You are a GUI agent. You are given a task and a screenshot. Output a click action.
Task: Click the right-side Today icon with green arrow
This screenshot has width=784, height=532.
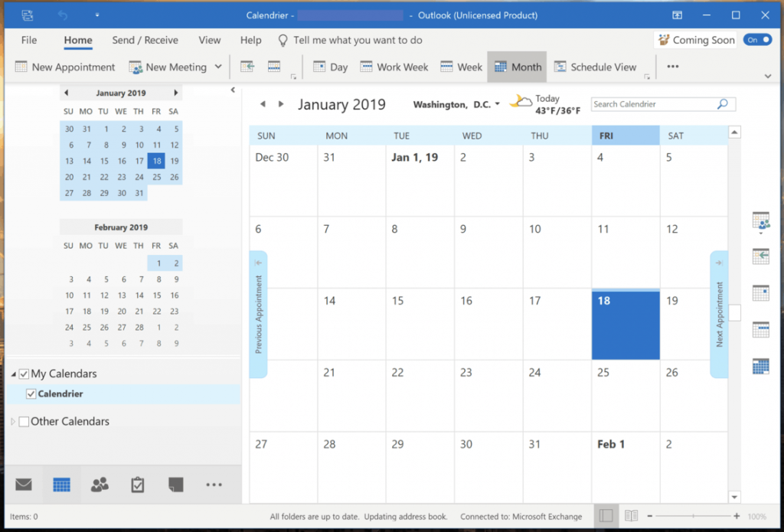click(x=760, y=256)
